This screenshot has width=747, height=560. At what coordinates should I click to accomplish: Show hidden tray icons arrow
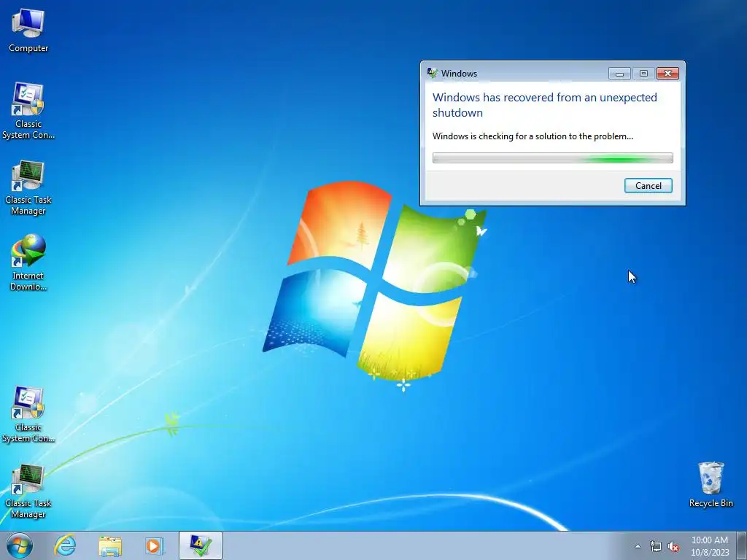pos(638,546)
